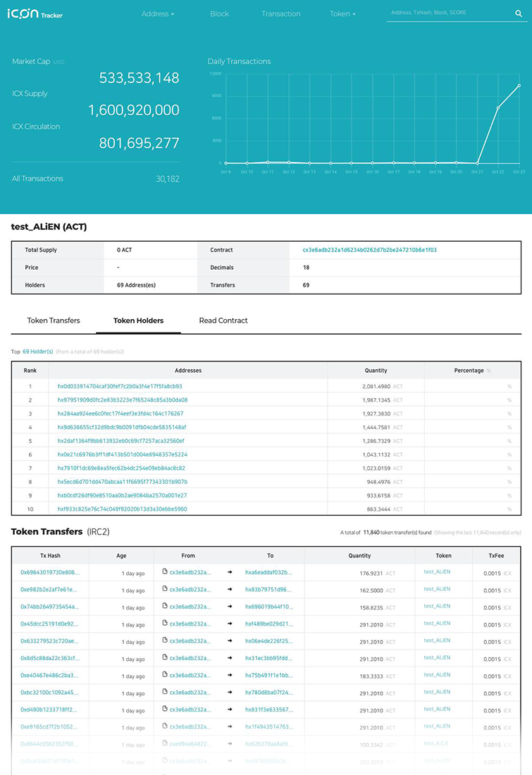Screen dimensions: 532x775
Task: Open rank 7 holder address hx7910f1dc69e8ea5f
Action: [121, 468]
